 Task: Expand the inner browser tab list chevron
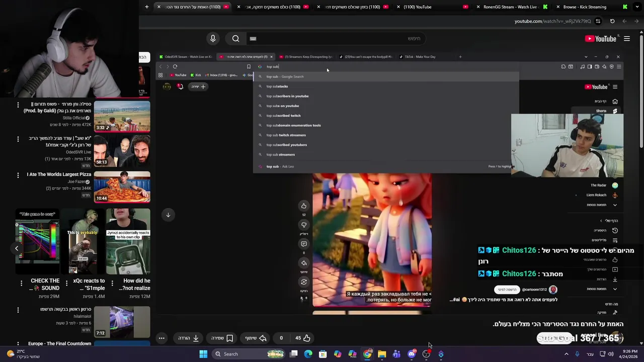[x=586, y=57]
